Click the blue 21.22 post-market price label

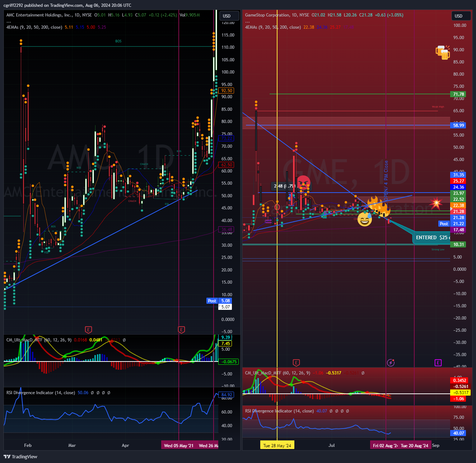(x=458, y=224)
